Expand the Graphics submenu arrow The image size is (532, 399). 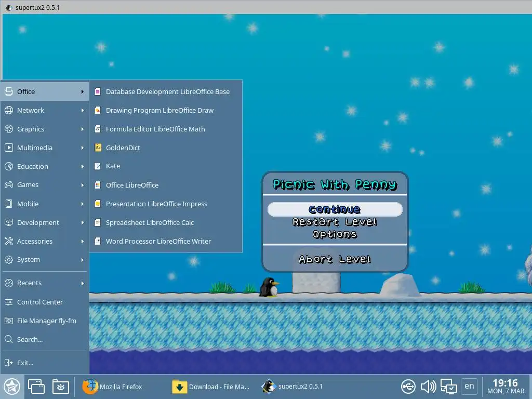(83, 129)
